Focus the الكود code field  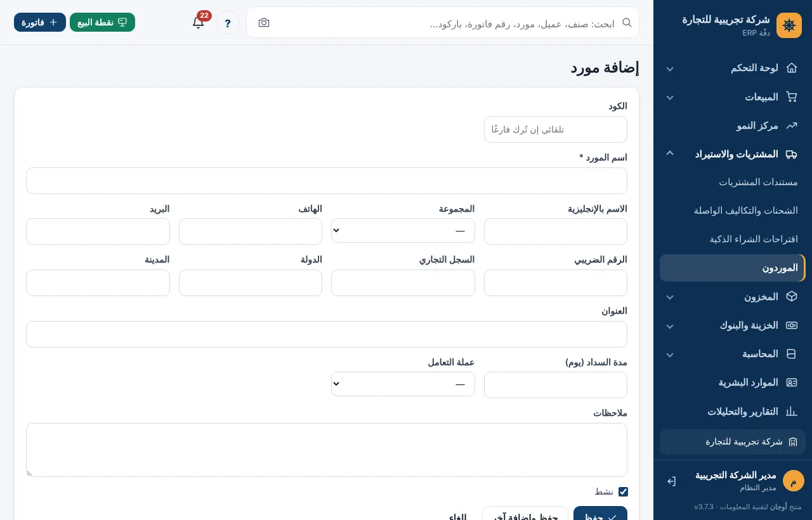[x=556, y=129]
